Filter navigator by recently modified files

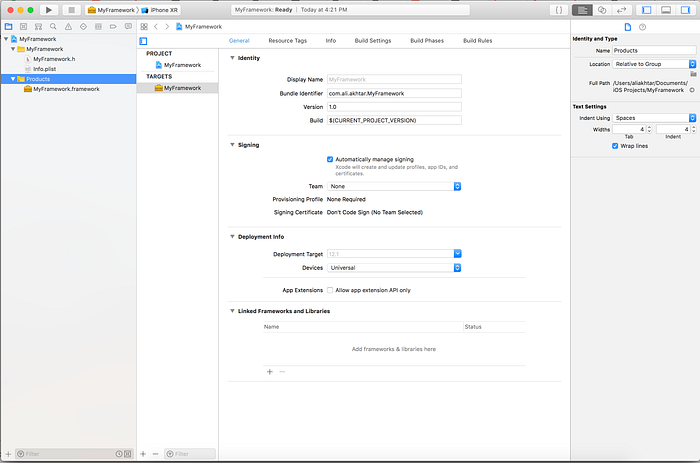point(119,454)
